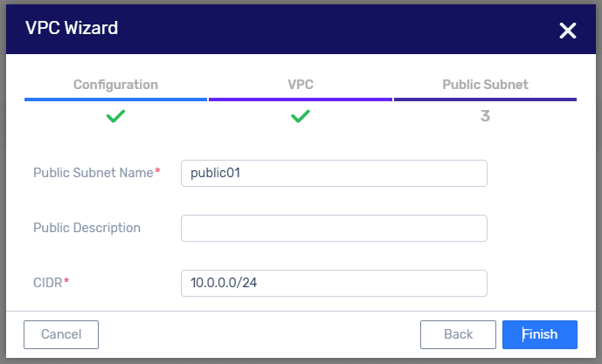Click the step number 3 indicator
Screen dimensions: 602x364
(485, 116)
